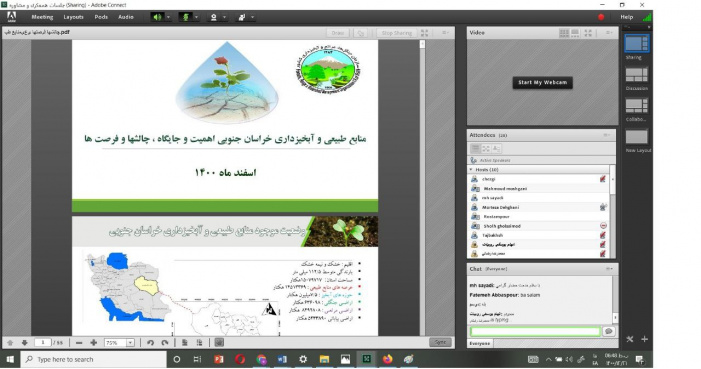Screen dimensions: 701x369
Task: Send the chat message with bubble icon
Action: (x=608, y=331)
